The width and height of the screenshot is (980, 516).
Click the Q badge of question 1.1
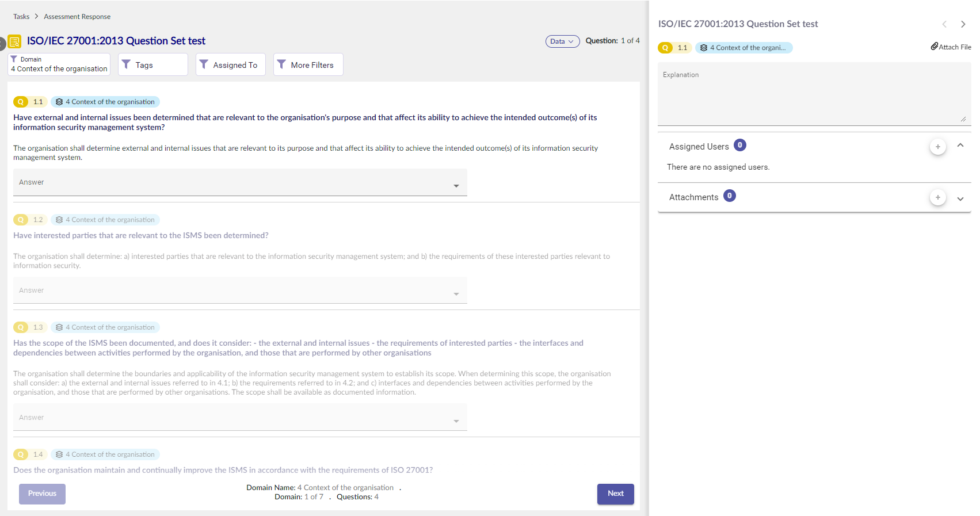click(21, 102)
